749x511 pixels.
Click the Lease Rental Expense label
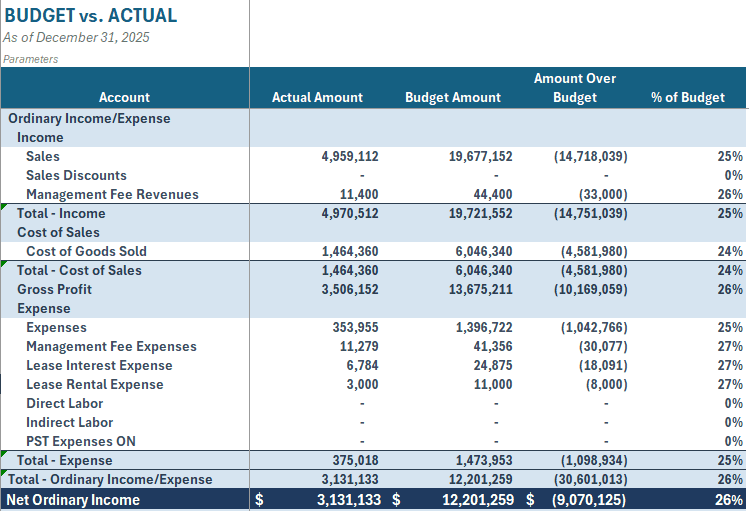tap(95, 384)
